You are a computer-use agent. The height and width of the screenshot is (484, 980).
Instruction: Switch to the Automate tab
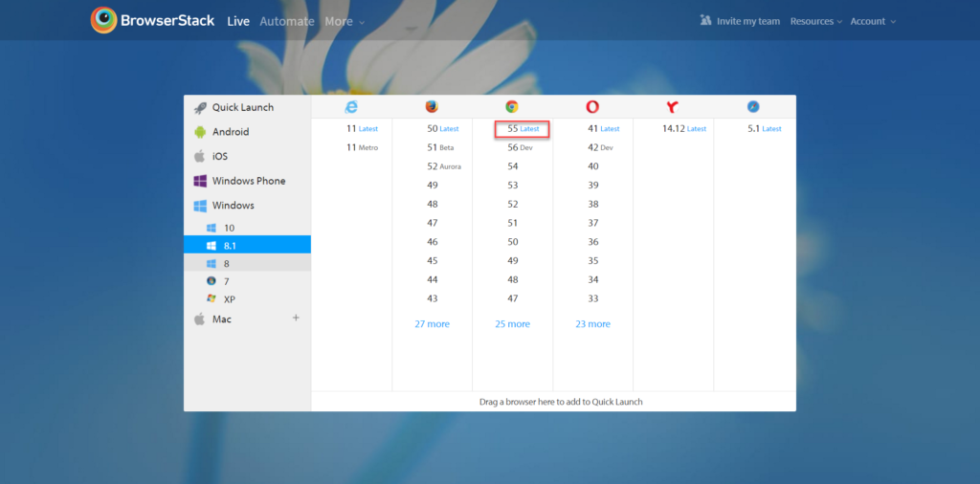click(287, 21)
